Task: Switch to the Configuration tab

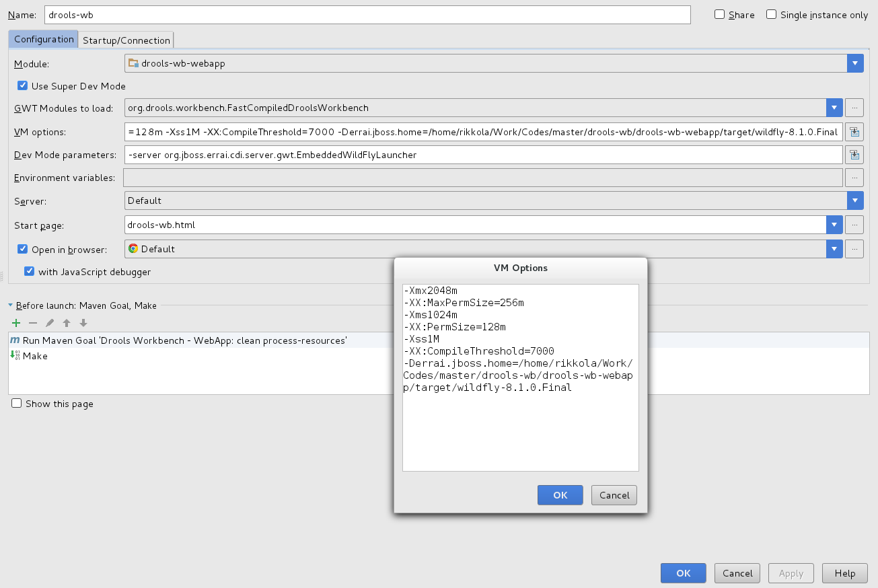Action: 44,39
